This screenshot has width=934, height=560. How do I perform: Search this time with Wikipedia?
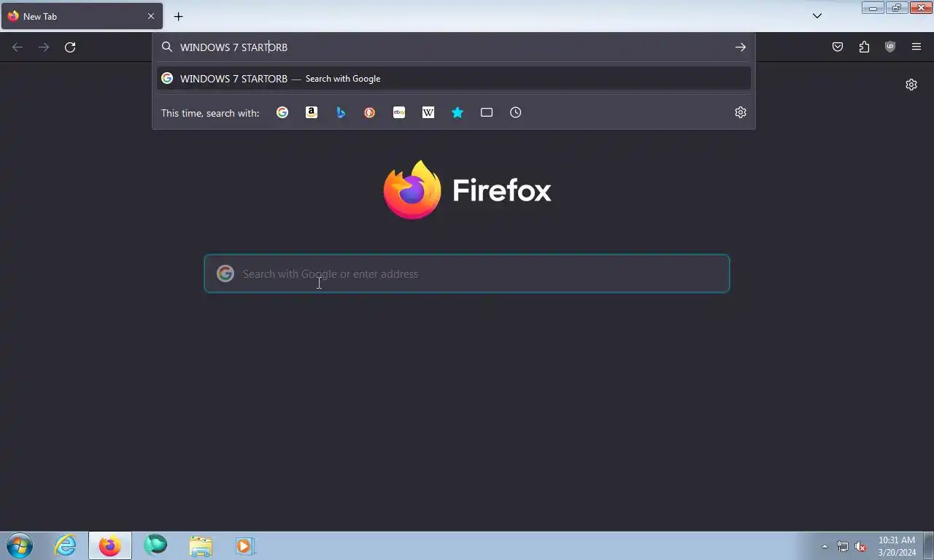pyautogui.click(x=428, y=112)
